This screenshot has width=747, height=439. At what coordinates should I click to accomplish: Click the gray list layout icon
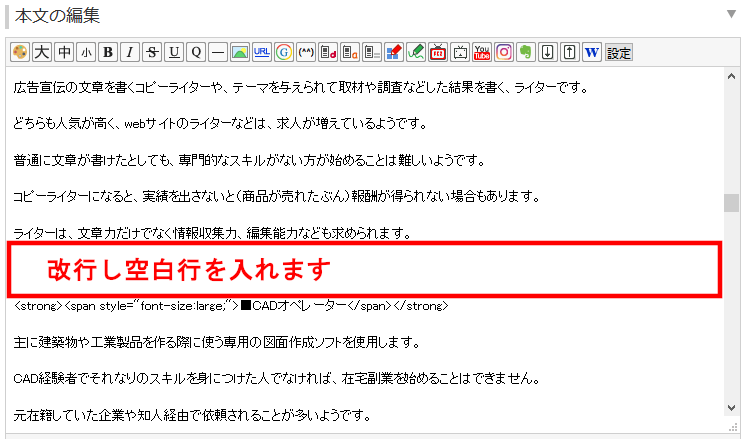click(x=372, y=52)
